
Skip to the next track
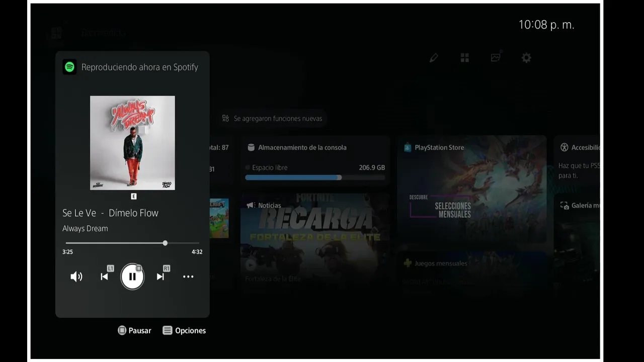(x=160, y=277)
